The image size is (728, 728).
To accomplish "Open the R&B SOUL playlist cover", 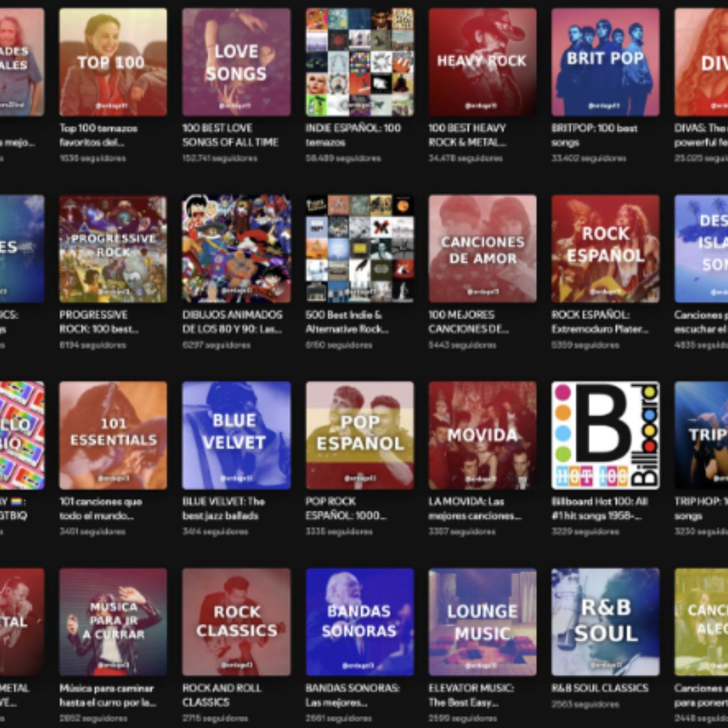I will click(x=605, y=622).
